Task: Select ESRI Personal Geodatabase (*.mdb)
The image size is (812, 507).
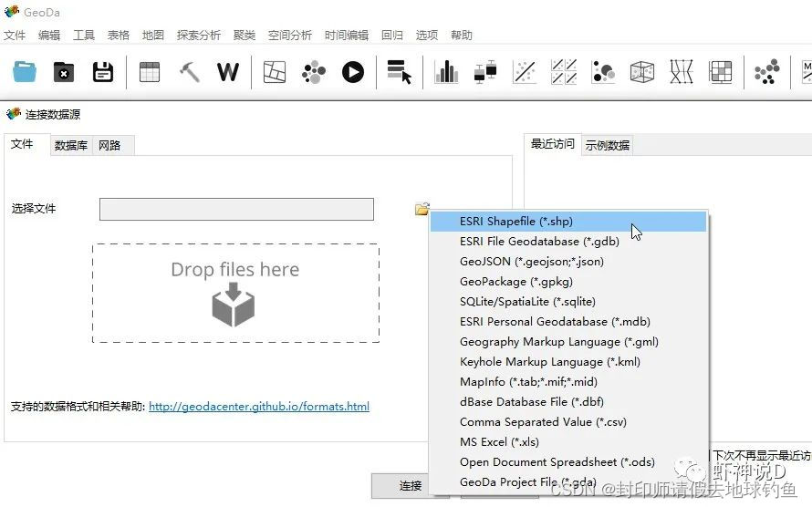Action: click(568, 322)
